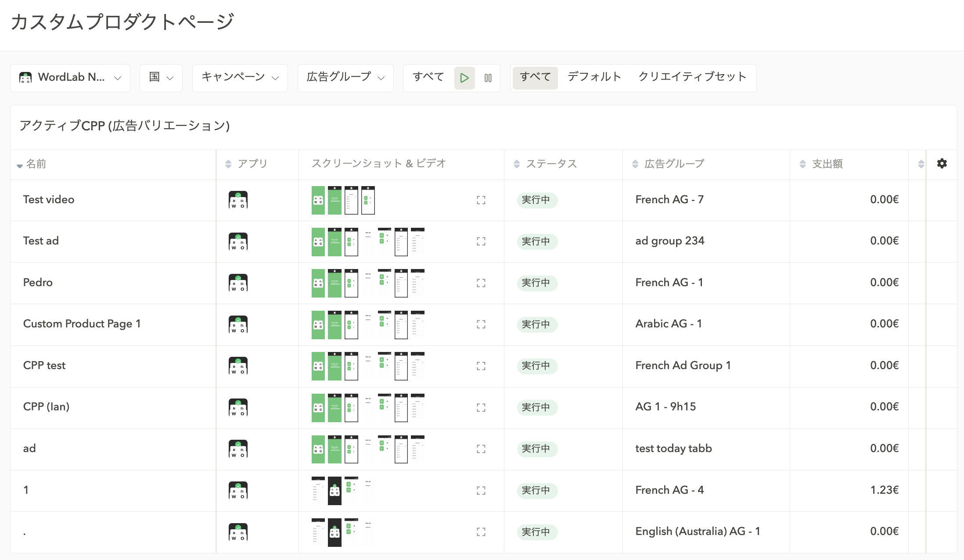
Task: Click the Arabic AG - 1 ad group
Action: (669, 324)
